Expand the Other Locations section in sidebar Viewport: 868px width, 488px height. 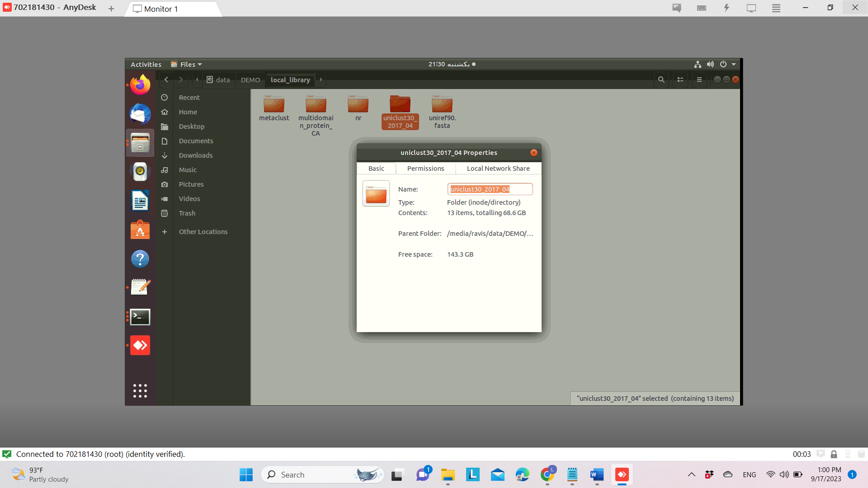click(203, 231)
